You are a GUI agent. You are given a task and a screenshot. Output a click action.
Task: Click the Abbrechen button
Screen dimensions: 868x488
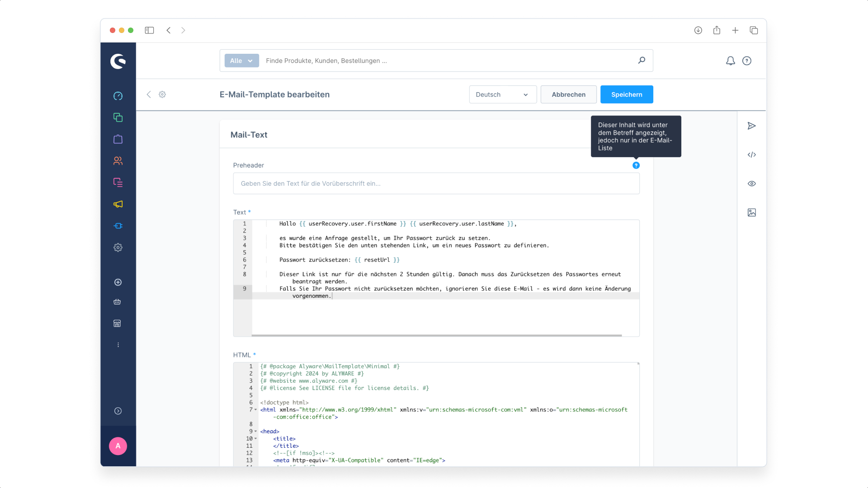569,94
